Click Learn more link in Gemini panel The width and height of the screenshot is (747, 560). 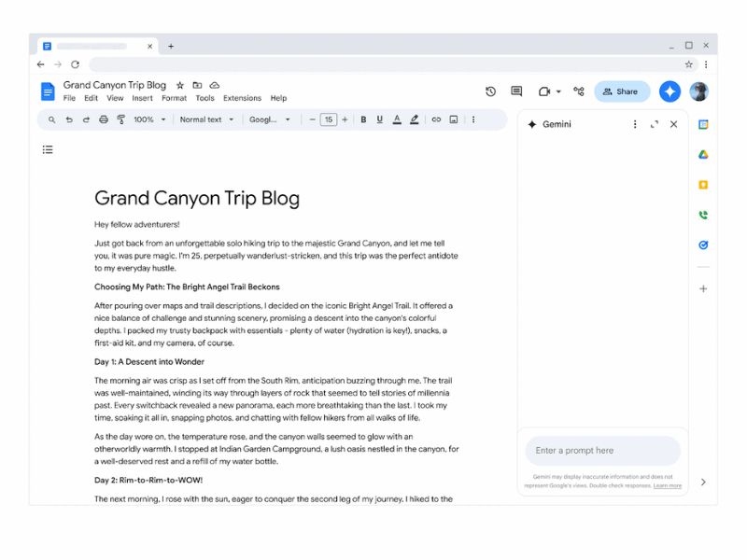click(668, 486)
